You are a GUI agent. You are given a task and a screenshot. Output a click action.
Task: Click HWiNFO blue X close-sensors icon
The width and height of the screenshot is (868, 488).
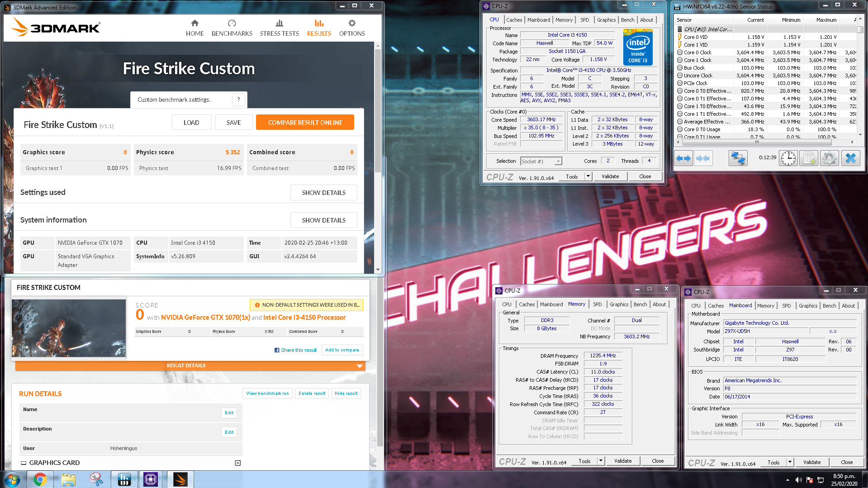tap(850, 158)
